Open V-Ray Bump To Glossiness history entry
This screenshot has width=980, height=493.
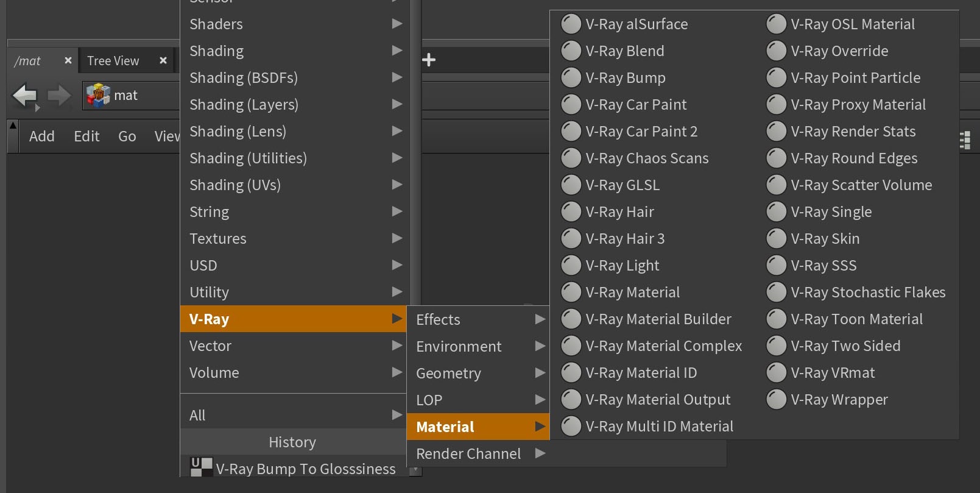point(293,468)
